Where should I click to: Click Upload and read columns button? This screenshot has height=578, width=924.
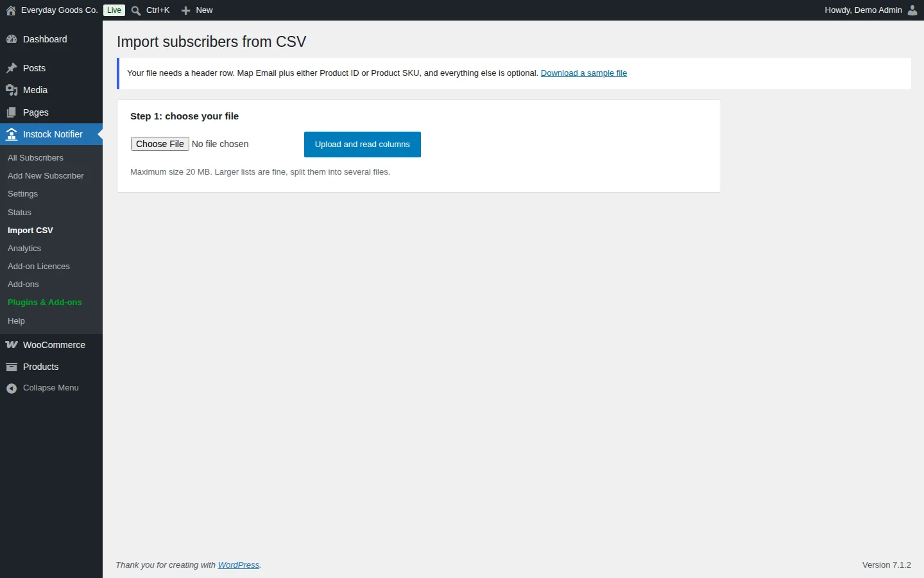tap(363, 144)
